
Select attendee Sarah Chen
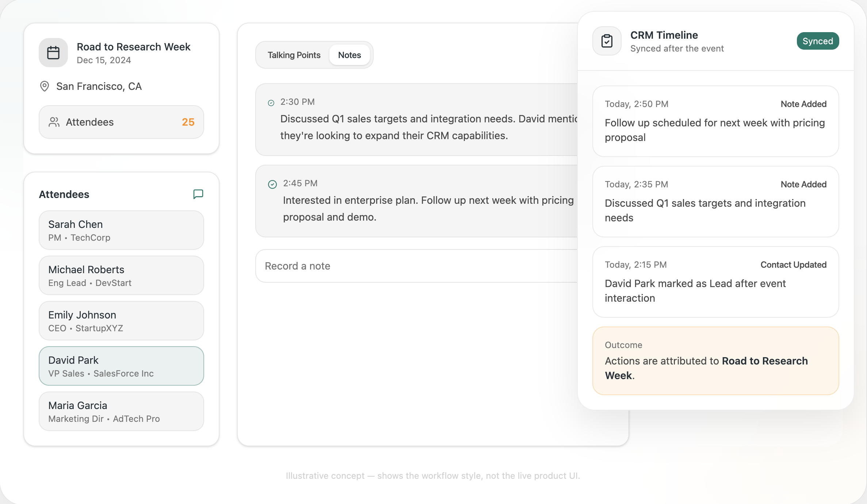pos(121,230)
